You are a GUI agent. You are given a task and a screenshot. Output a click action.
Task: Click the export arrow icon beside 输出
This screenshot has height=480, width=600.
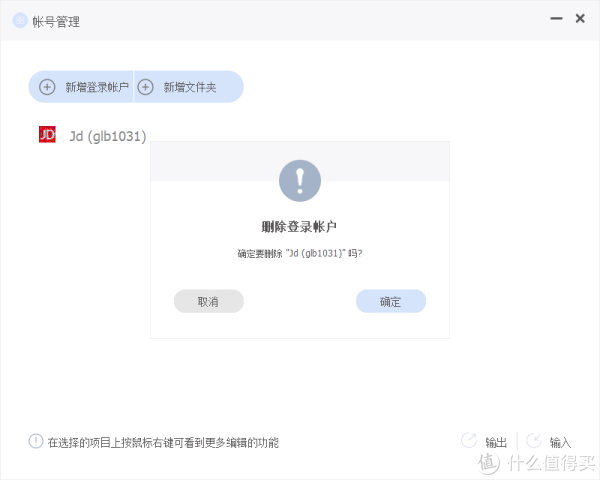(469, 441)
